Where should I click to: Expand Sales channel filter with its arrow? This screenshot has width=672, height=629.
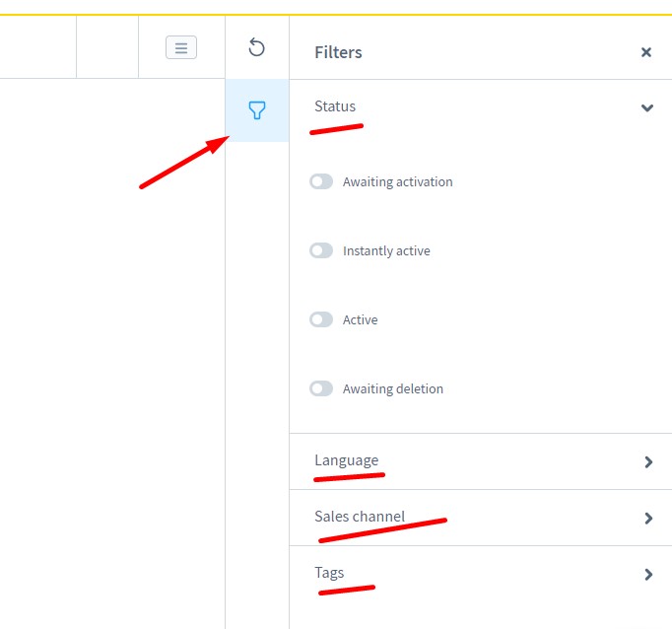648,518
